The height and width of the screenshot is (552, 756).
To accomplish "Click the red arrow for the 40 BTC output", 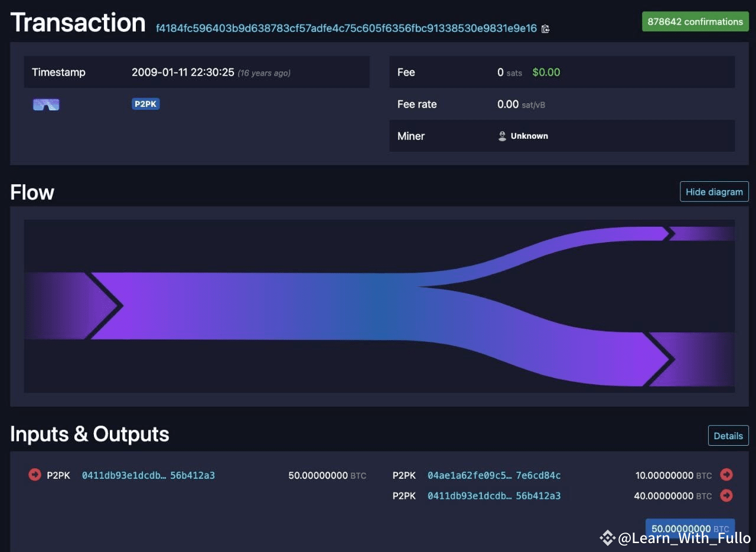I will (726, 496).
